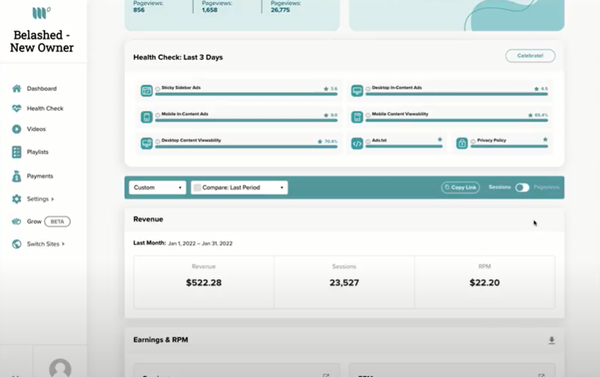Select the Sticky Sidebar Ads radio circle
This screenshot has height=377, width=600.
[x=158, y=89]
